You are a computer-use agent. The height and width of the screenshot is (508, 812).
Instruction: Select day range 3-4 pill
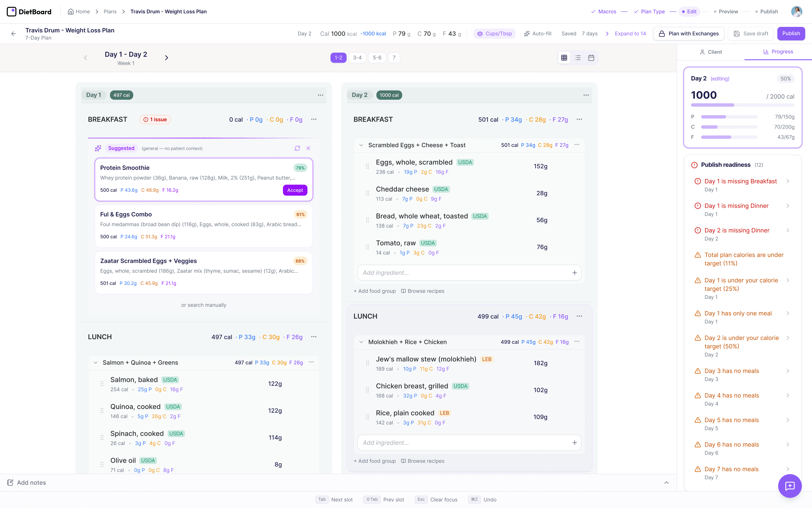click(x=357, y=58)
